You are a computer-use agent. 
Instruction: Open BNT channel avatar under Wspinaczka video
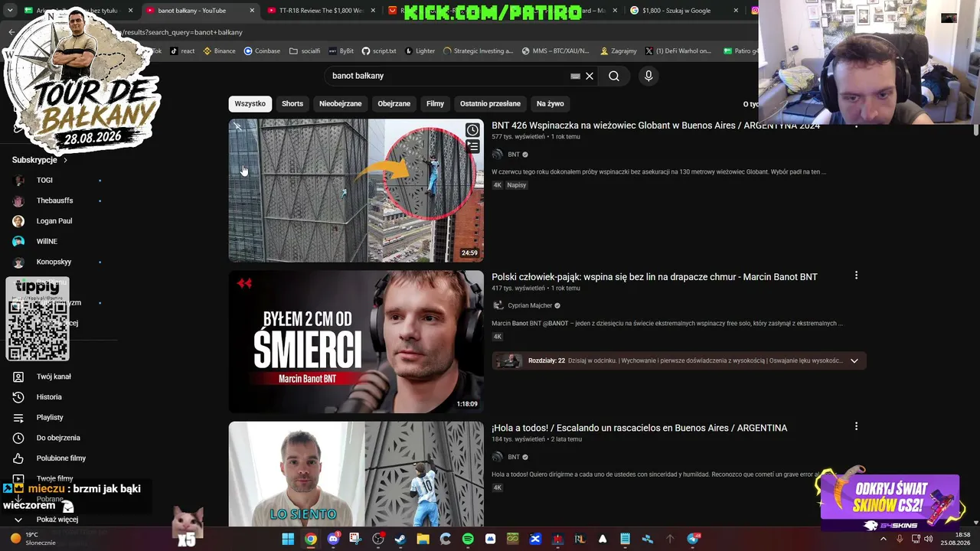(x=498, y=155)
